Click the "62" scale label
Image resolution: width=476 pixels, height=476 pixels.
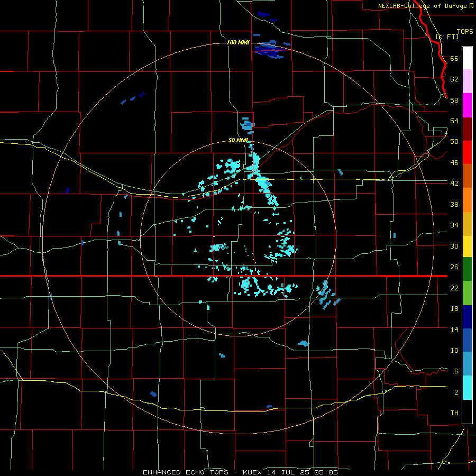tap(454, 79)
